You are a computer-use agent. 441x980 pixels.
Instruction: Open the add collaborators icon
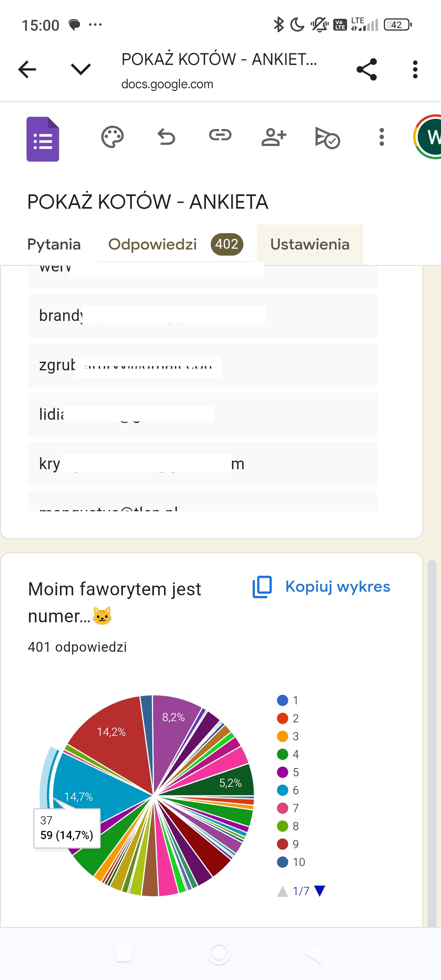pyautogui.click(x=274, y=137)
